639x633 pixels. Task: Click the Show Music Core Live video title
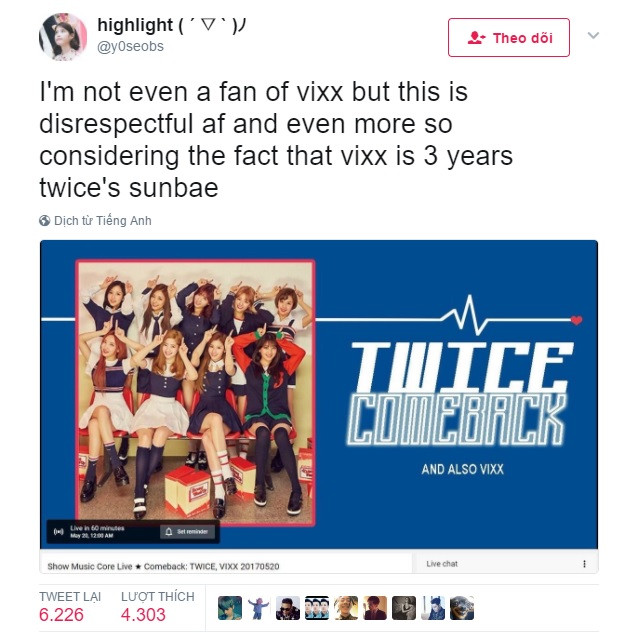click(163, 566)
